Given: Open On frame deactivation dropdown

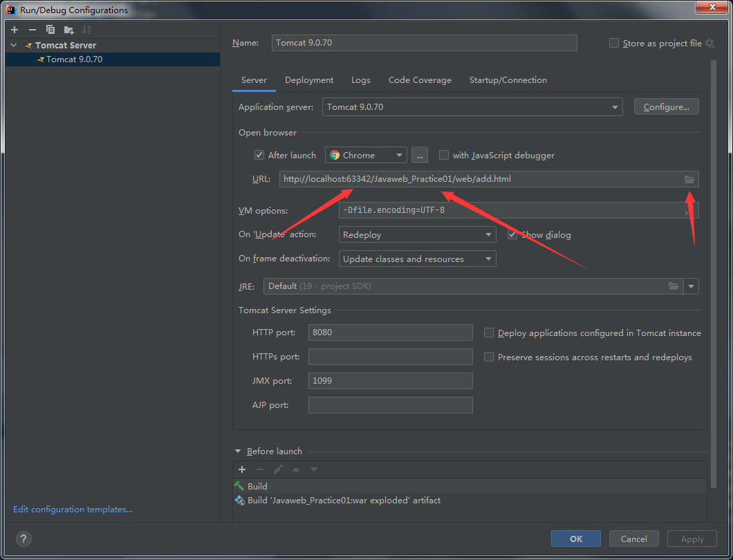Looking at the screenshot, I should 417,259.
